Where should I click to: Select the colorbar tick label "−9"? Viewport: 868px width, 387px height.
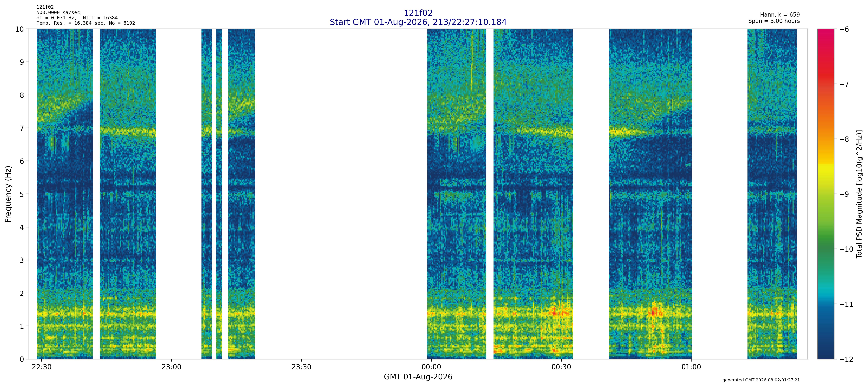pos(844,194)
